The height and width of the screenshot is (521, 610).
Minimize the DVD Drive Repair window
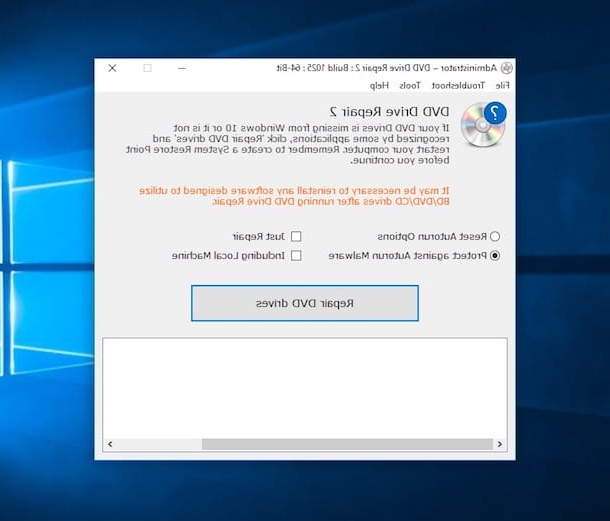pos(182,68)
